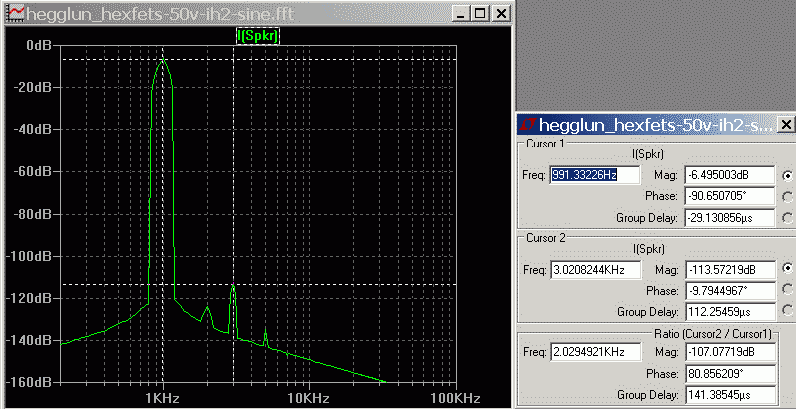Maximize the FFT plot window
The width and height of the screenshot is (796, 409).
click(x=480, y=14)
